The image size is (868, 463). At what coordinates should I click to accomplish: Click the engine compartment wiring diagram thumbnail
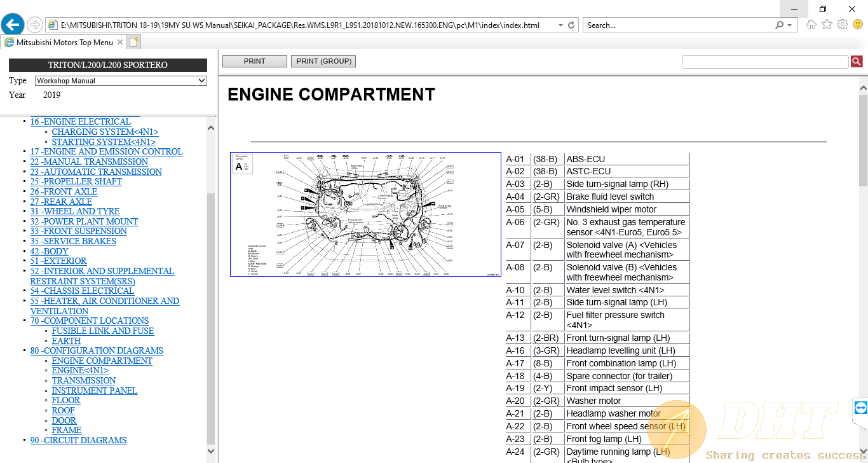coord(365,214)
